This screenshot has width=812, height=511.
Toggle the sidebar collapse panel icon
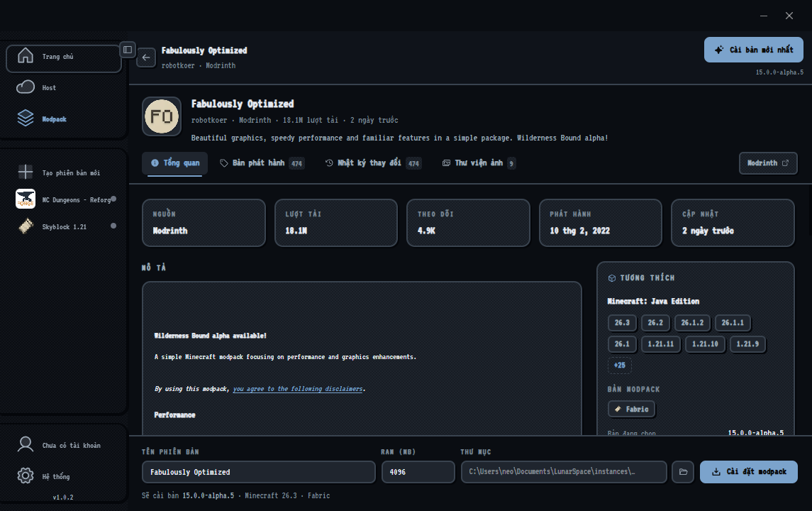[x=128, y=50]
